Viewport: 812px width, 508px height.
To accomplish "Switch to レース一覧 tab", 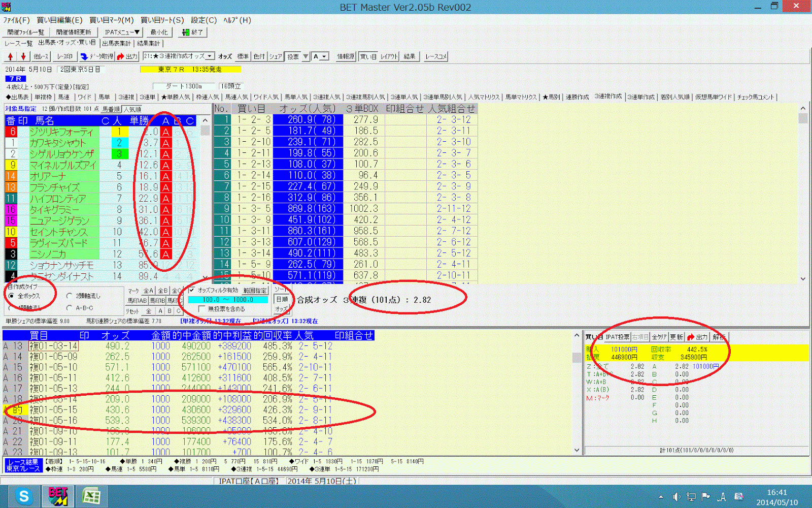I will (x=19, y=43).
